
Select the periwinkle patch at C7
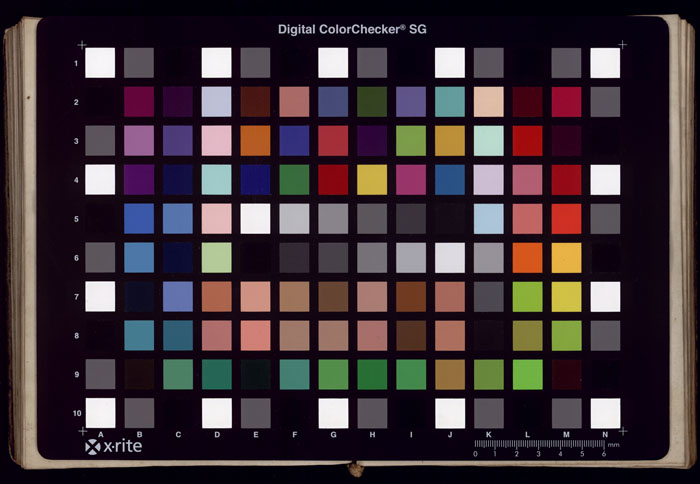(x=178, y=296)
